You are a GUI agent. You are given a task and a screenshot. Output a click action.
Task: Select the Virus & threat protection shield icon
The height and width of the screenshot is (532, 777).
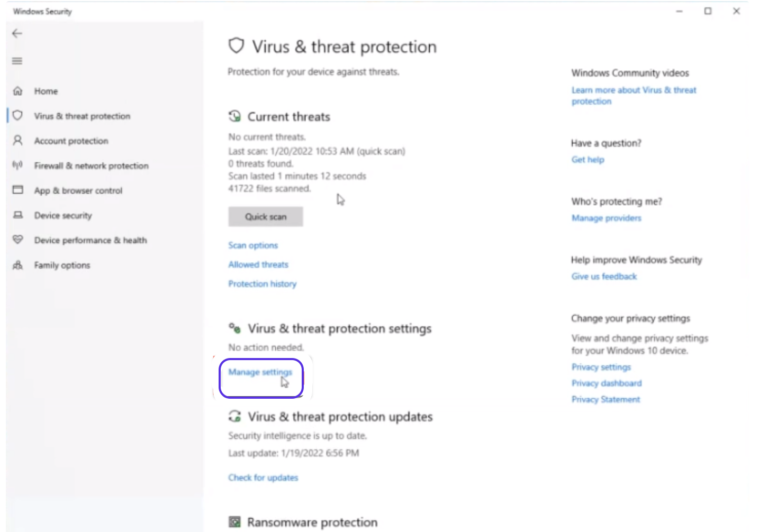pos(17,115)
